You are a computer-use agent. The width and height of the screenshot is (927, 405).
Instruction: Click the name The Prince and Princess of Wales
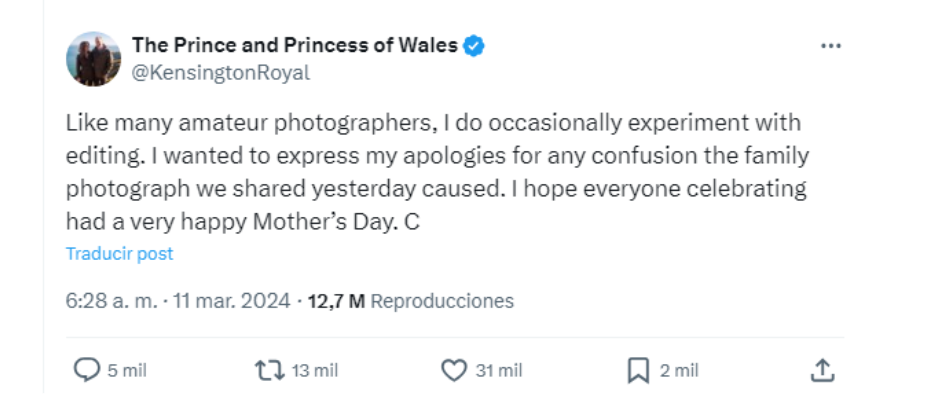pyautogui.click(x=295, y=46)
